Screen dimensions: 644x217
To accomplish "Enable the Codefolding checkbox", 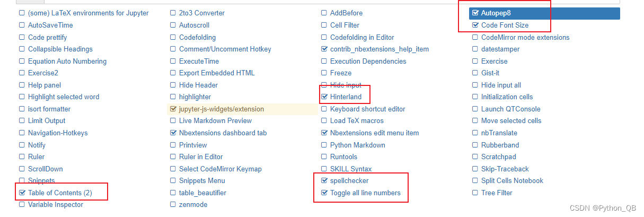I will [173, 37].
